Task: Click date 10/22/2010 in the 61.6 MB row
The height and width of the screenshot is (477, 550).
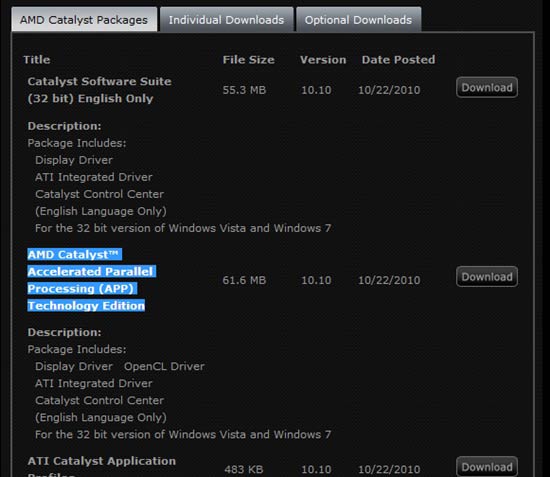Action: [x=389, y=280]
